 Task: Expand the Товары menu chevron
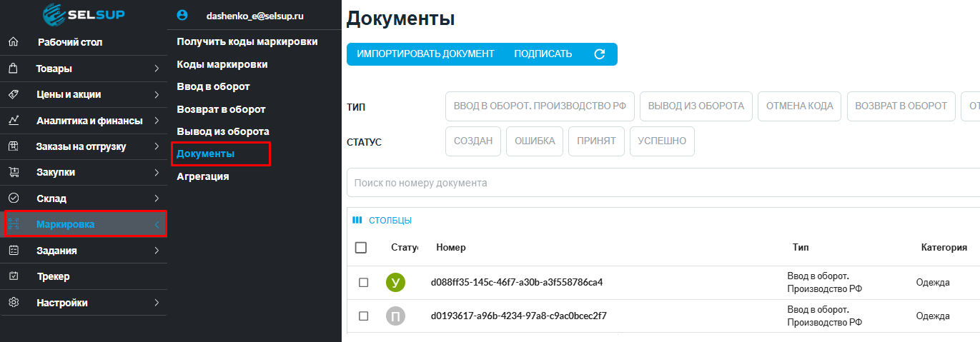[x=157, y=69]
